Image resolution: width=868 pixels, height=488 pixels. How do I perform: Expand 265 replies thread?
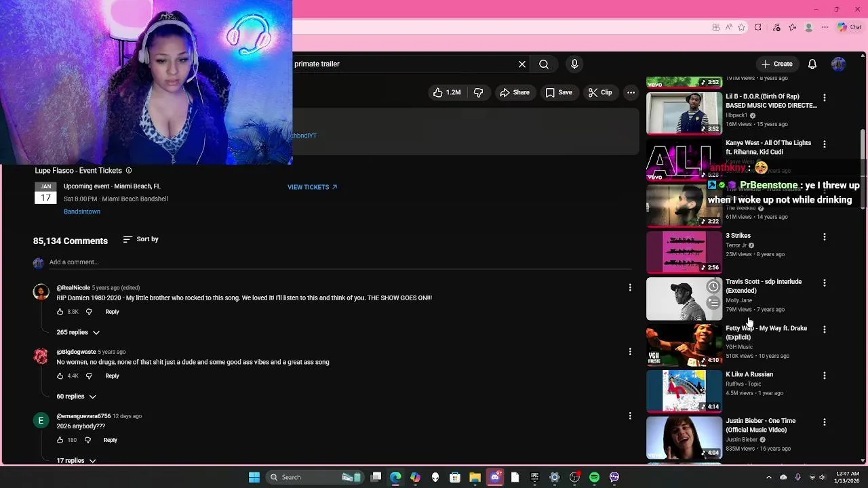(x=78, y=332)
